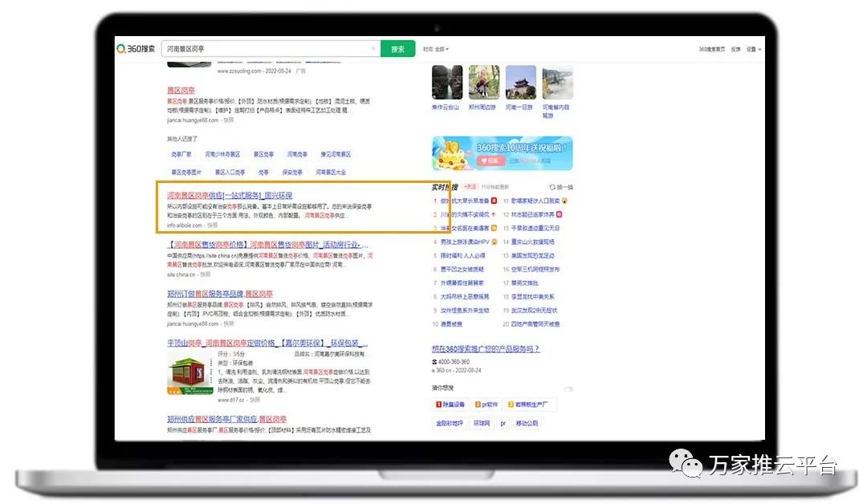
Task: Open the 设置 dropdown menu
Action: click(x=753, y=49)
